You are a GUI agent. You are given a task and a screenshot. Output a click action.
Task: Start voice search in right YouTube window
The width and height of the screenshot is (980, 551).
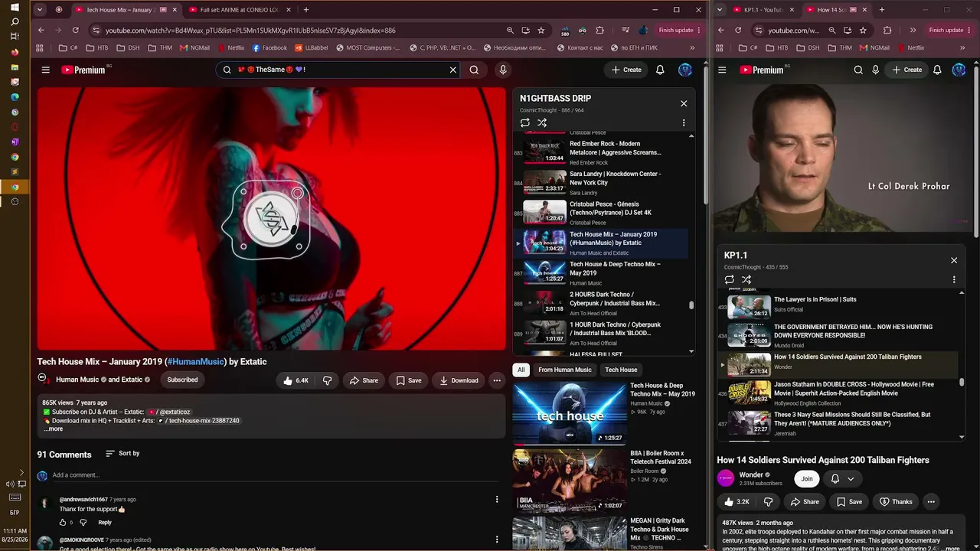tap(876, 70)
